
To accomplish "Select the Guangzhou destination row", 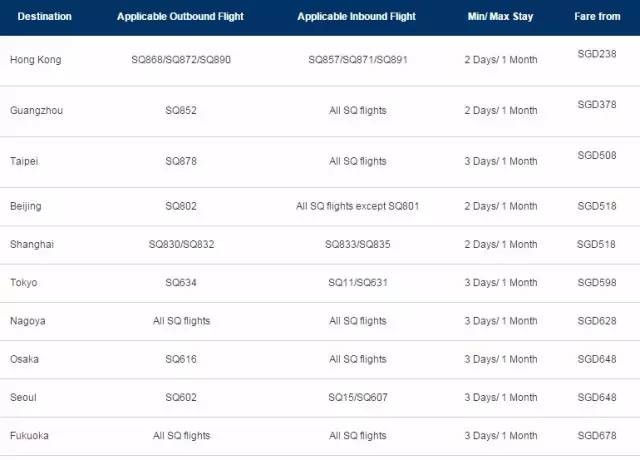I will [x=36, y=110].
